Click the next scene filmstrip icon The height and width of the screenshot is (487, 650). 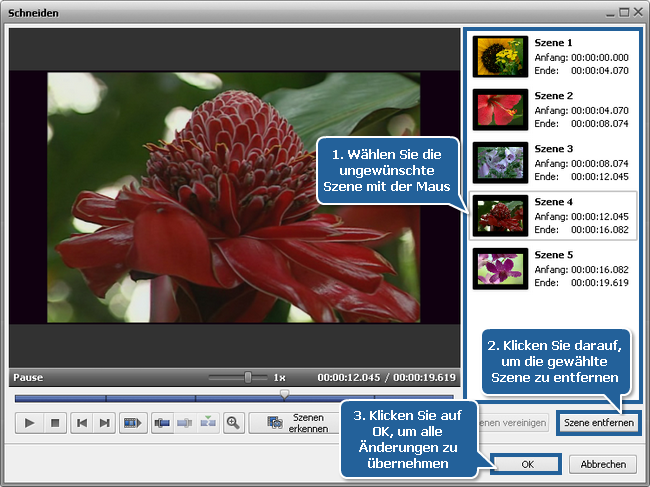tap(132, 423)
